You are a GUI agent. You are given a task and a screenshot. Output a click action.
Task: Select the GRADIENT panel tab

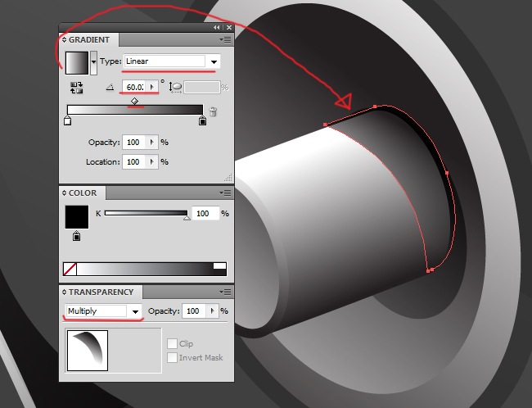pos(89,40)
